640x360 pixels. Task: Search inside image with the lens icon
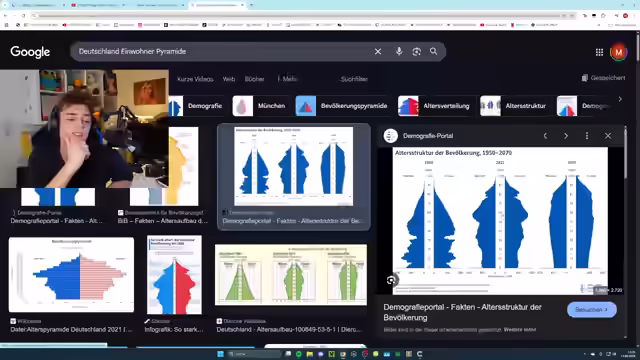(x=391, y=280)
